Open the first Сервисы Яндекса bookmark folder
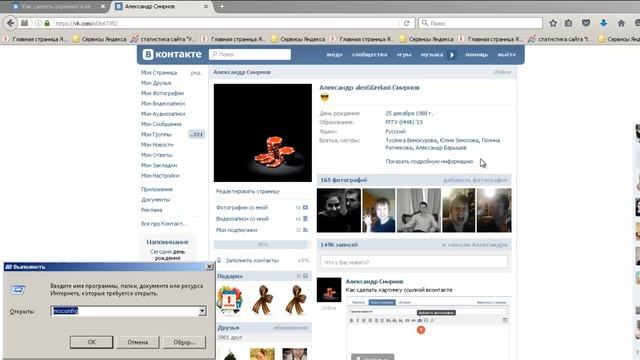640x360 pixels. [100, 39]
